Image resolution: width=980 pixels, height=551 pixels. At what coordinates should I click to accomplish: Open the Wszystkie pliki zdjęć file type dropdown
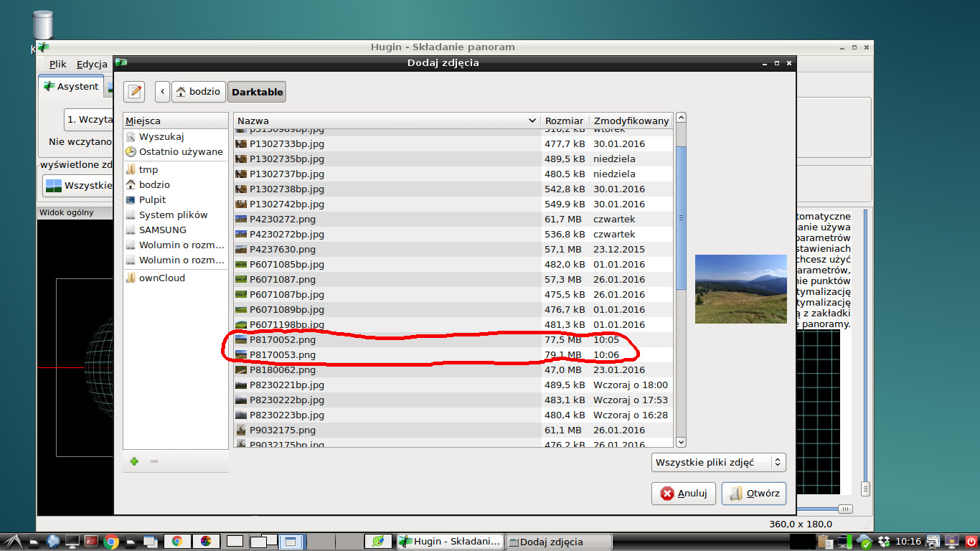719,463
